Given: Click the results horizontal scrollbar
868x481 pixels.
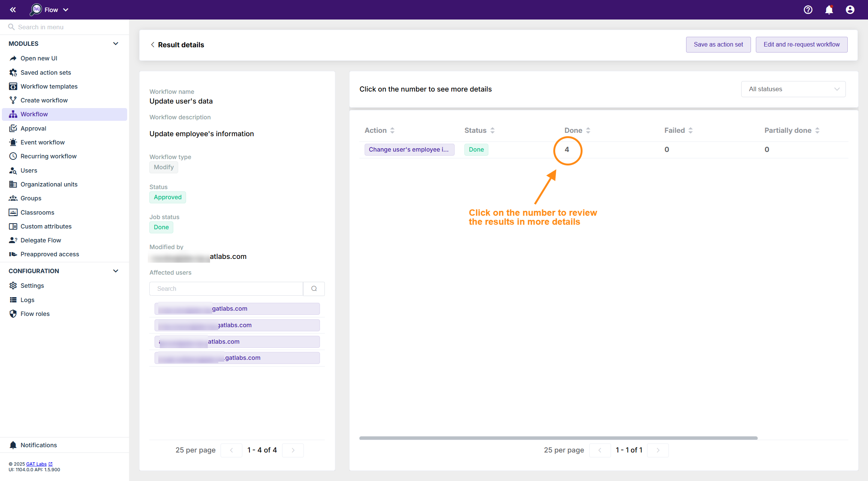Looking at the screenshot, I should [559, 438].
